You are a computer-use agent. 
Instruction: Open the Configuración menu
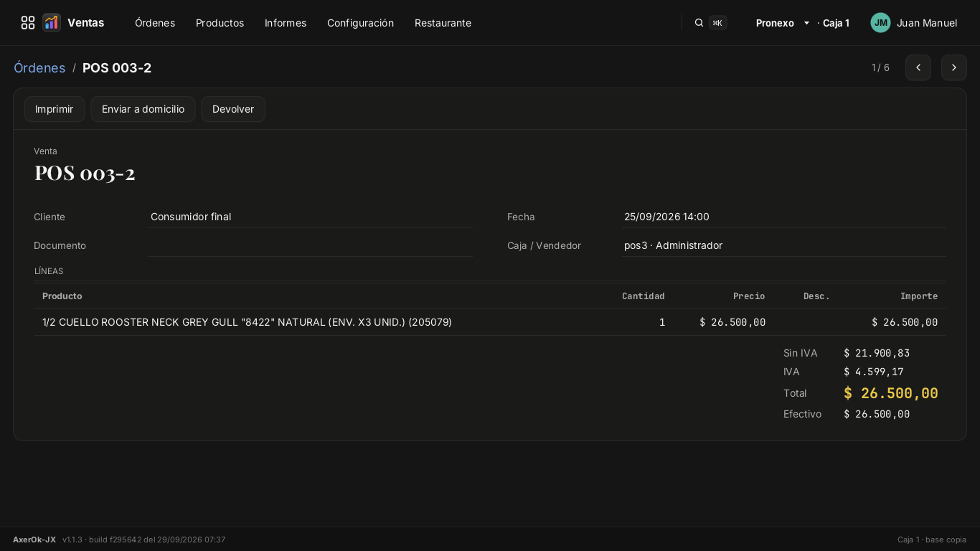[x=360, y=23]
